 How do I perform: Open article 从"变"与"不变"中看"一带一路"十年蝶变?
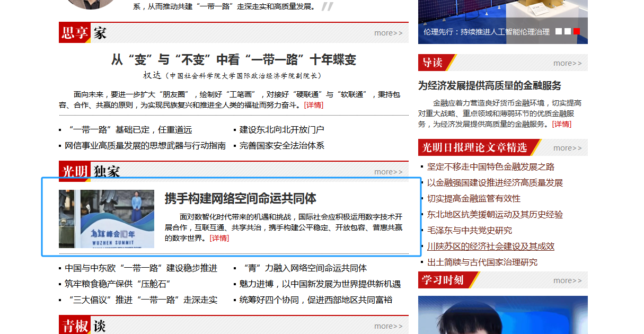coord(233,59)
